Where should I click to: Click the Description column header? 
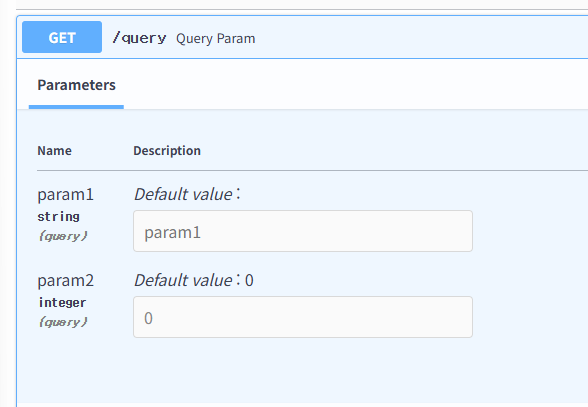point(167,151)
